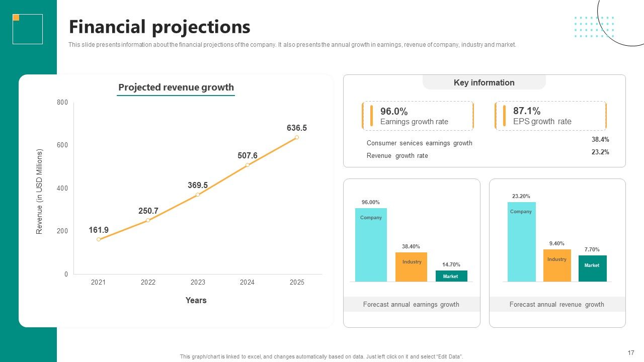Click the orange bar beside 87.1%
644x362 pixels.
pos(504,116)
